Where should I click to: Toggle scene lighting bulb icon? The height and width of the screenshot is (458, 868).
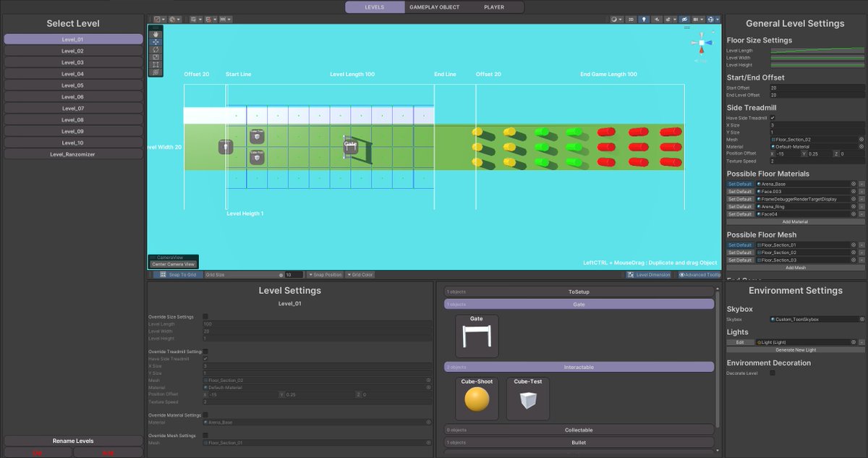(x=644, y=20)
